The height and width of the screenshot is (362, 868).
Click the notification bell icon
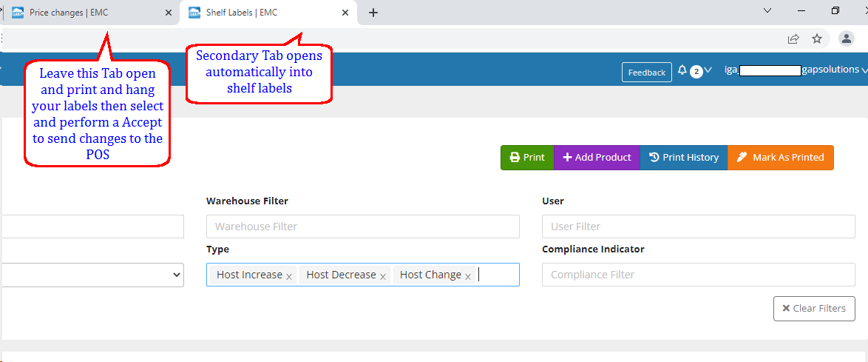click(682, 71)
